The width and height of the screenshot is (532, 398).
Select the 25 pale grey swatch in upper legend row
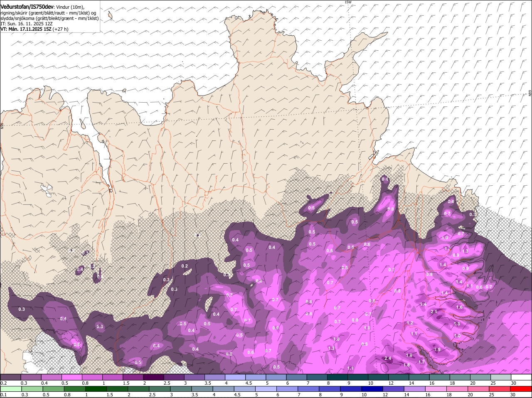click(x=501, y=377)
